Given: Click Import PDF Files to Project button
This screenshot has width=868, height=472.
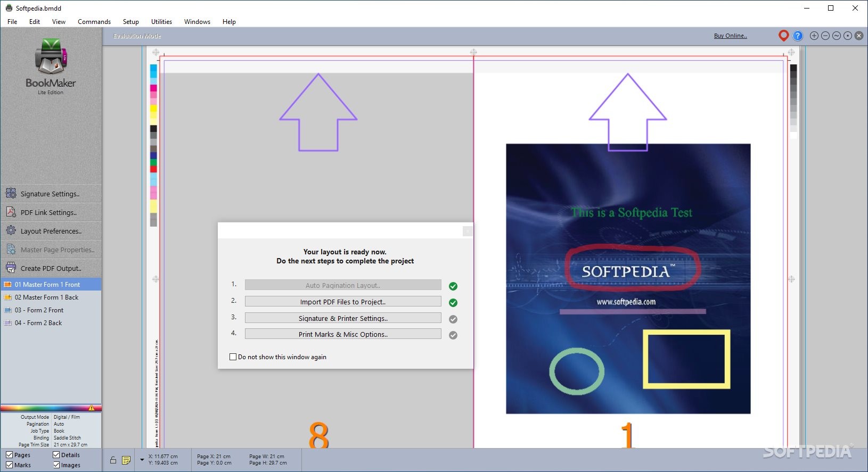Looking at the screenshot, I should (x=343, y=302).
